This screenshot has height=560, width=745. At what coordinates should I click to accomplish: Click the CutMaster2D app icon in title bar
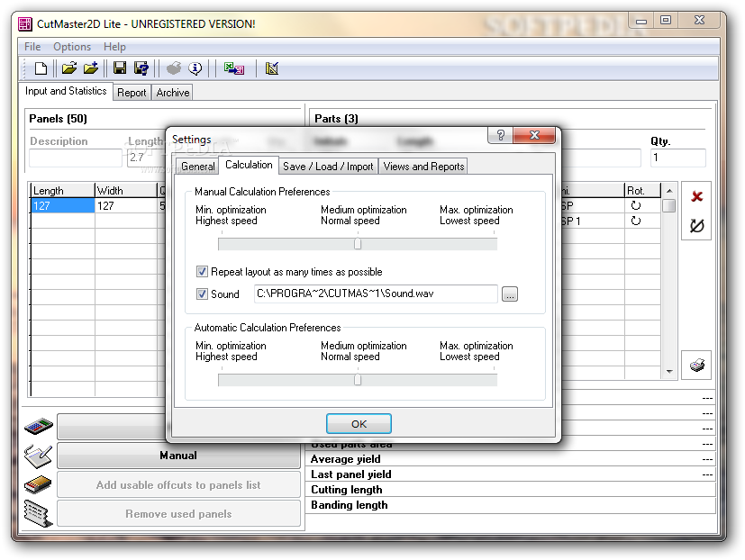(25, 23)
